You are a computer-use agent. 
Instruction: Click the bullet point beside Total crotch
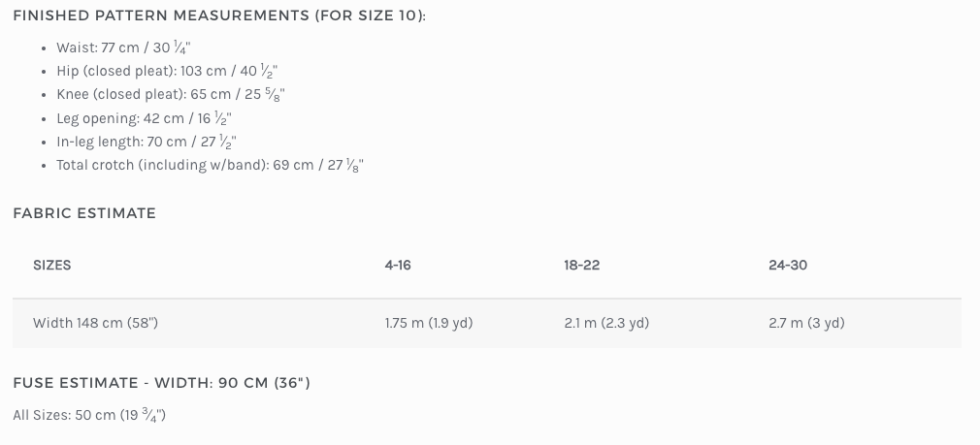point(46,165)
